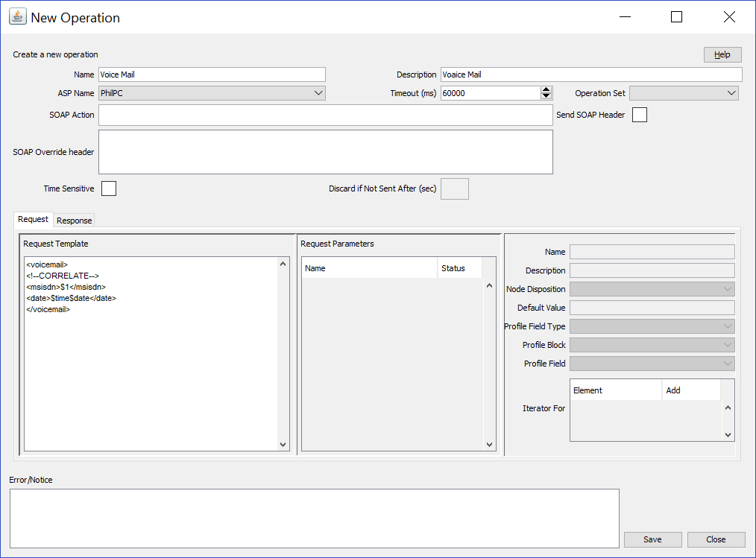Click the Close button at bottom
Image resolution: width=756 pixels, height=558 pixels.
[716, 539]
